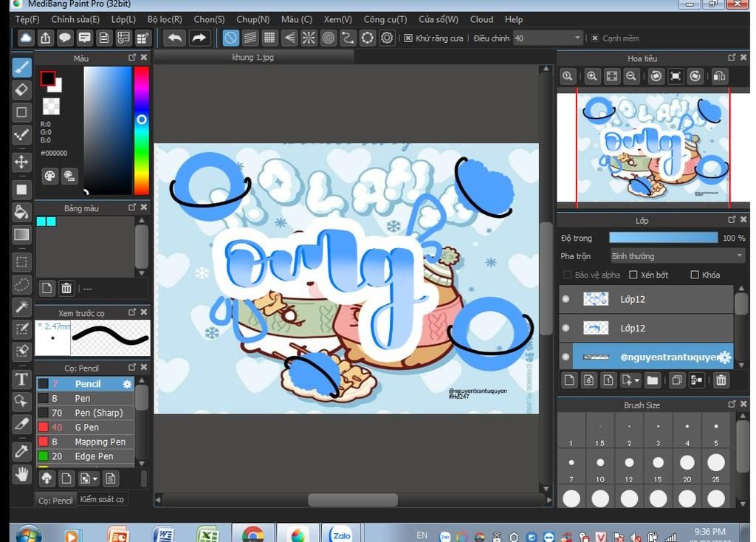Enable the circle snap
Viewport: 756px width, 542px height.
329,38
